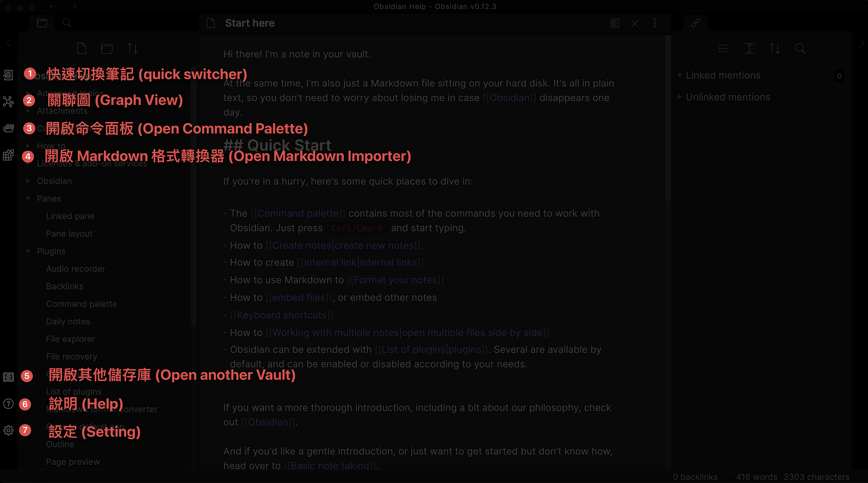Open File recovery note
This screenshot has height=483, width=868.
click(72, 357)
